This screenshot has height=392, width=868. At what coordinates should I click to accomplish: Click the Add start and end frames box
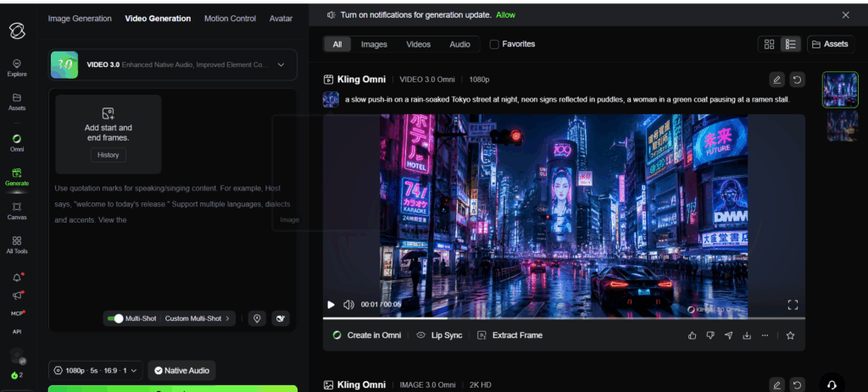108,134
